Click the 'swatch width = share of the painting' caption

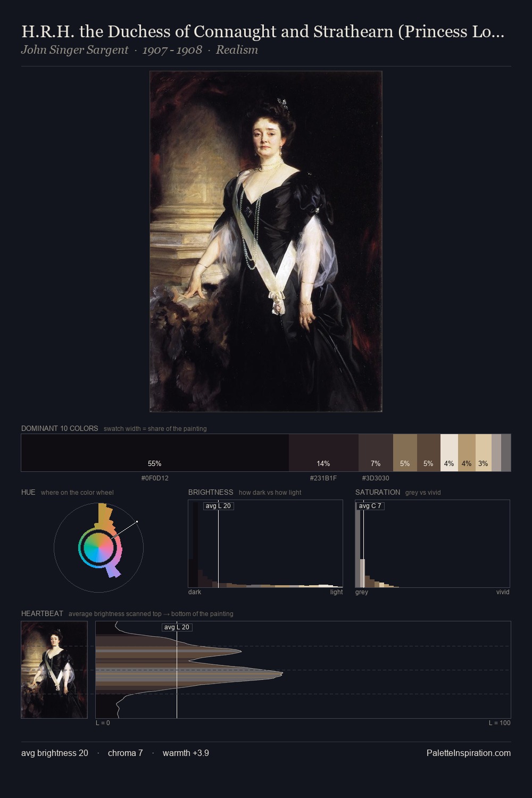[155, 429]
